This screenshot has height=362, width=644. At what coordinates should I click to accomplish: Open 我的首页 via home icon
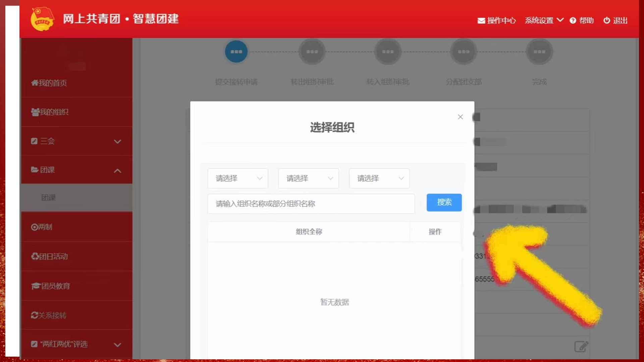click(34, 83)
